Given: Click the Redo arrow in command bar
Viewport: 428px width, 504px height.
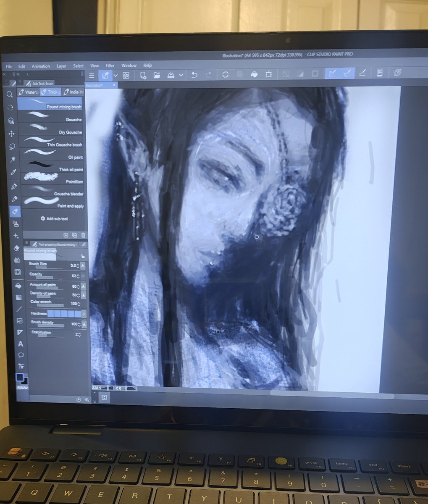Looking at the screenshot, I should tap(208, 75).
